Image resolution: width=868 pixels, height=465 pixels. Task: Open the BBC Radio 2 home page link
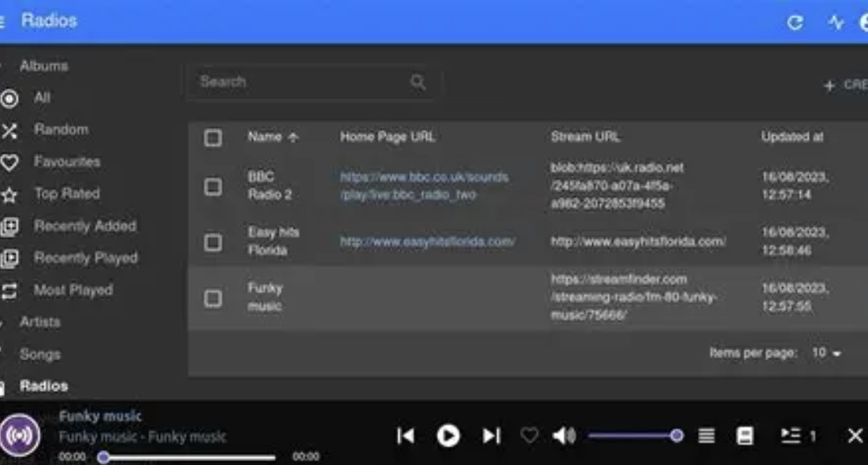pos(424,186)
